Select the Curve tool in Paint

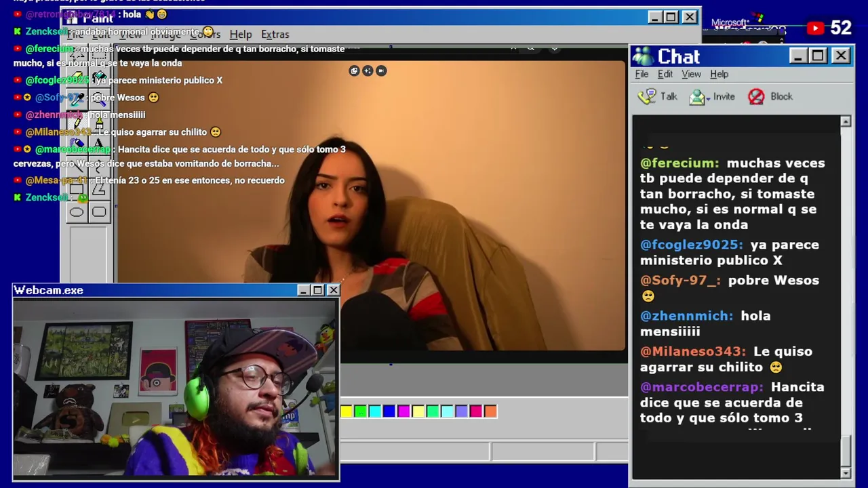[99, 167]
